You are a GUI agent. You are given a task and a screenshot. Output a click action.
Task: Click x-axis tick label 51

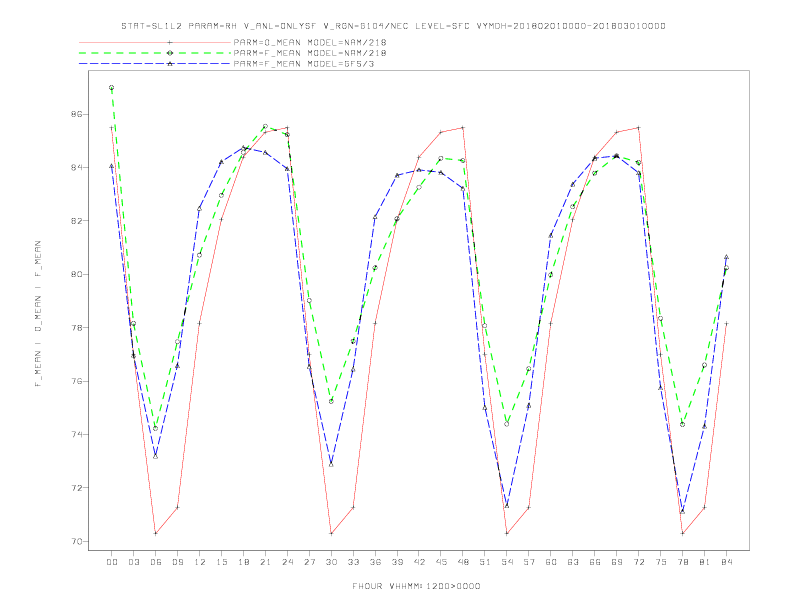point(485,562)
